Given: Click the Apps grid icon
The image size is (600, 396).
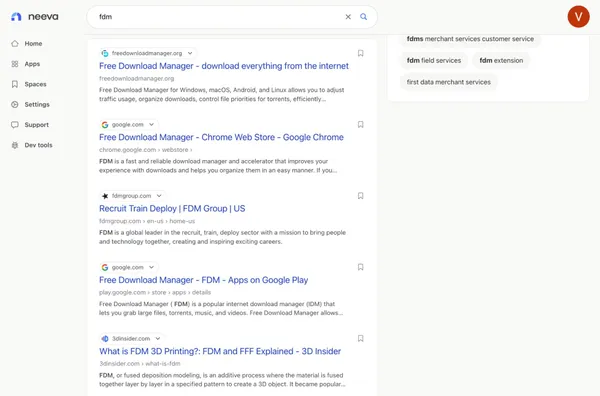Looking at the screenshot, I should (15, 64).
